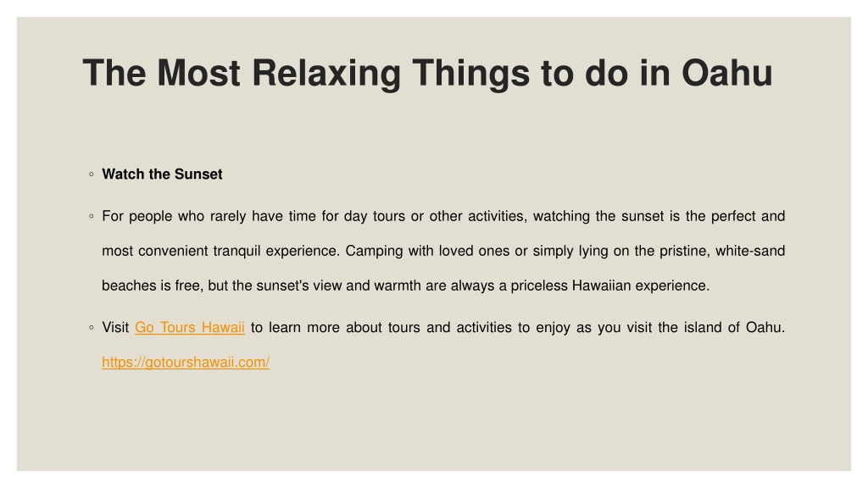Viewport: 868px width, 488px height.
Task: Click the word Camping in the paragraph
Action: coord(374,251)
